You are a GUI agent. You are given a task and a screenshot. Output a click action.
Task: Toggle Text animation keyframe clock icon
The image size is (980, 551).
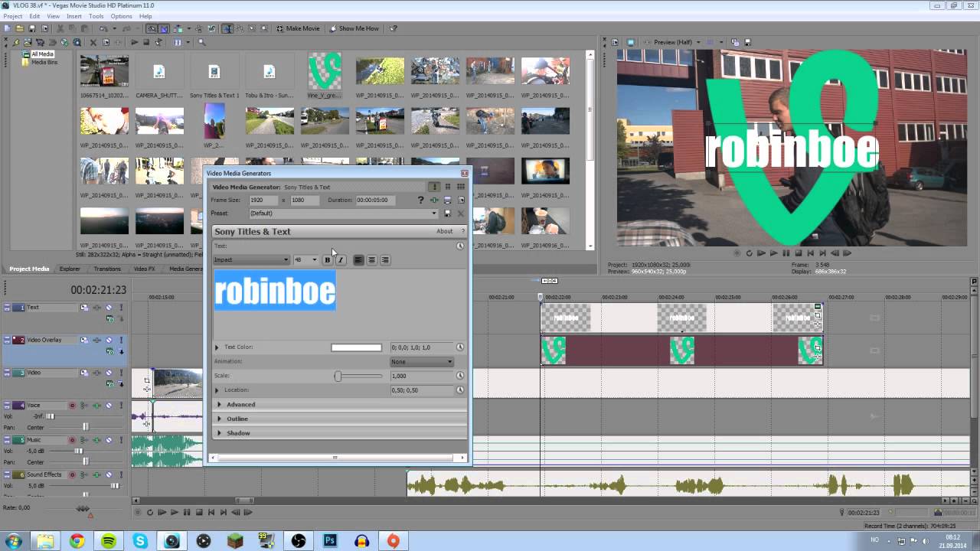[460, 246]
